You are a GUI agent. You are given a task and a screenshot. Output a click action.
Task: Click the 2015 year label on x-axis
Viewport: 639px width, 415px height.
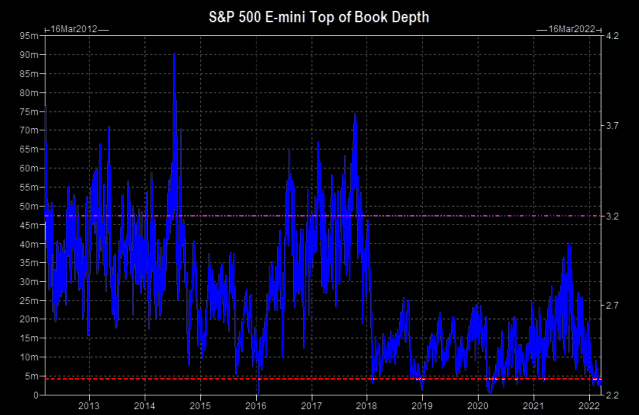click(x=200, y=406)
